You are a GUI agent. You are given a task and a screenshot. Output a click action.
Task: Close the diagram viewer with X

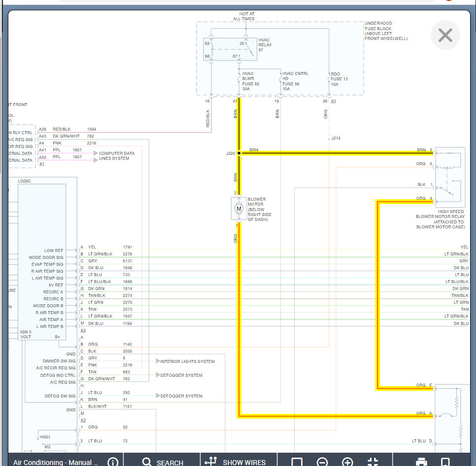click(445, 36)
